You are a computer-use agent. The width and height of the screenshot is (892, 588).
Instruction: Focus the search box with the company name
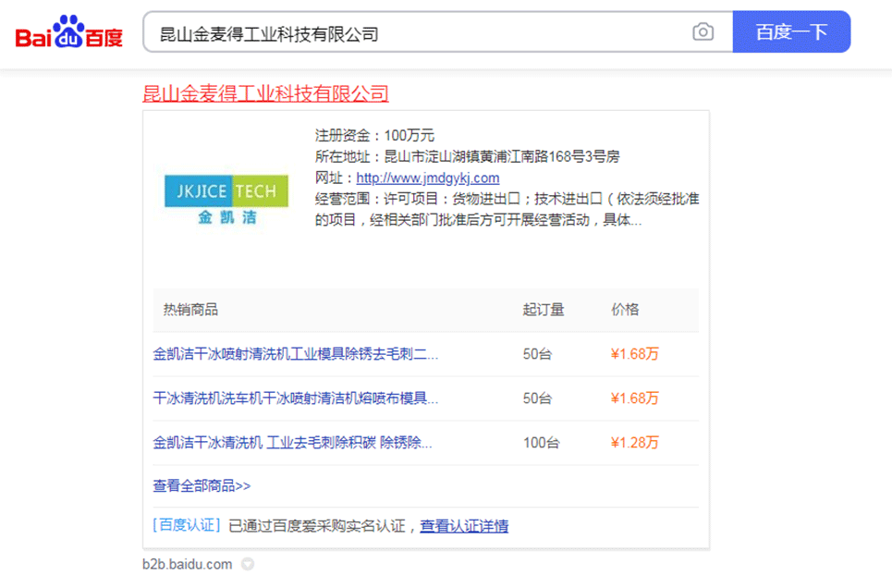(416, 33)
